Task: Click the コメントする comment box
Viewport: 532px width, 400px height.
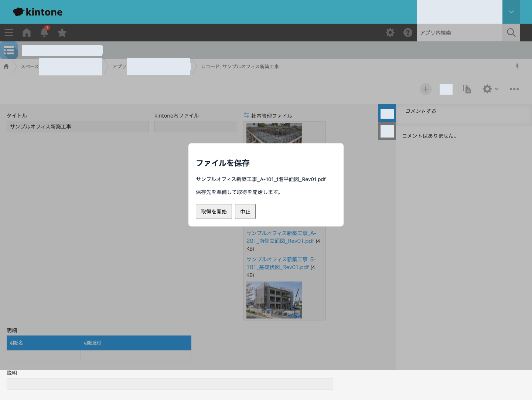Action: (x=464, y=115)
